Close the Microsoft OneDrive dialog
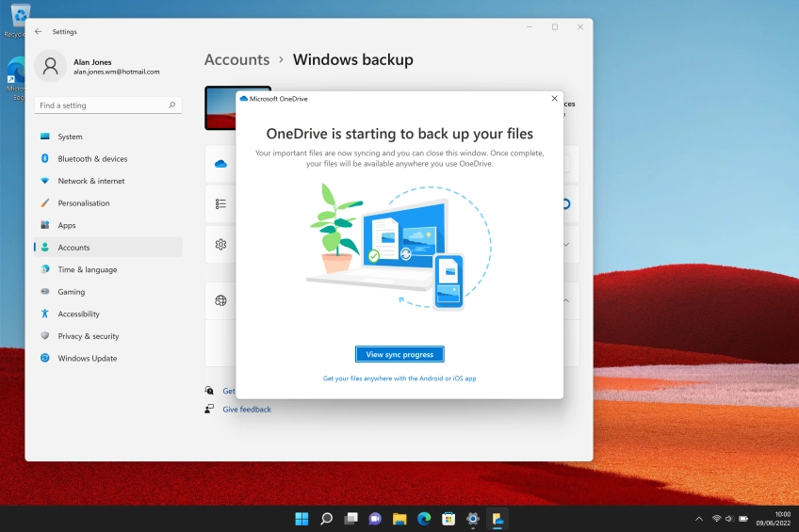The image size is (799, 532). click(x=554, y=98)
